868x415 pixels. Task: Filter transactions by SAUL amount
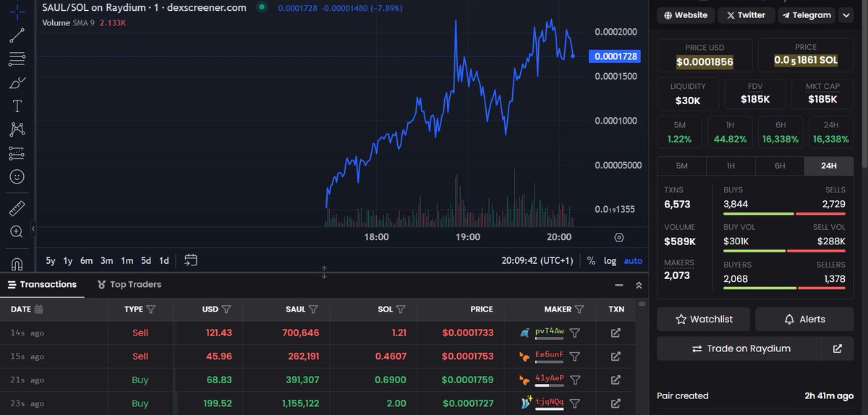click(313, 309)
